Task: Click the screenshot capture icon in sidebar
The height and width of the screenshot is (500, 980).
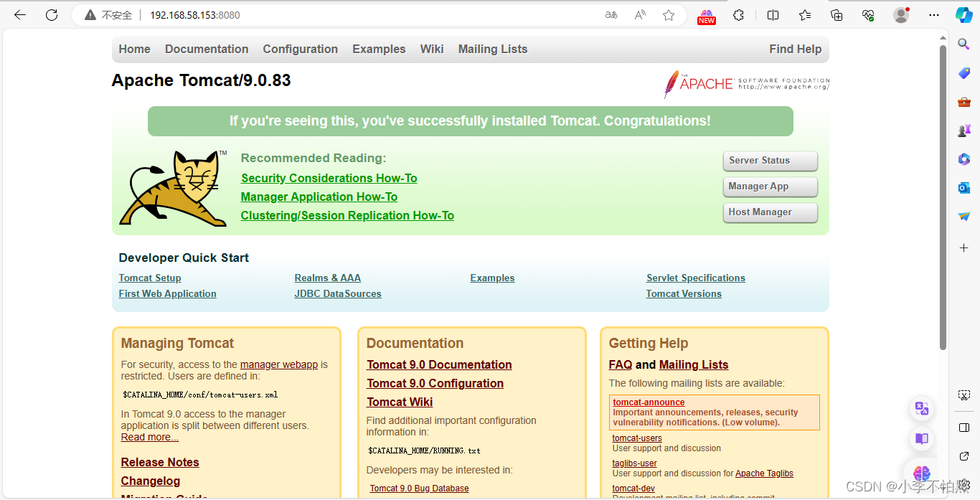Action: [x=963, y=395]
